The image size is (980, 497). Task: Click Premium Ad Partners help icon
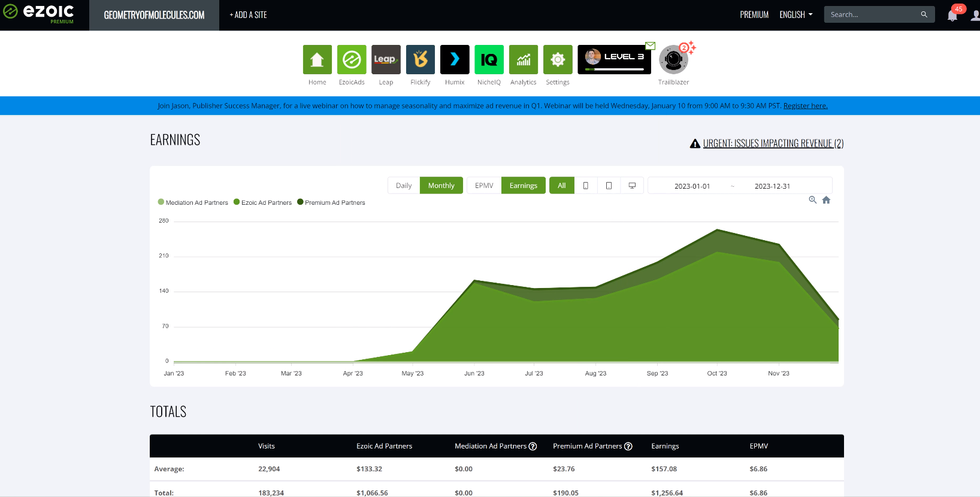[628, 446]
